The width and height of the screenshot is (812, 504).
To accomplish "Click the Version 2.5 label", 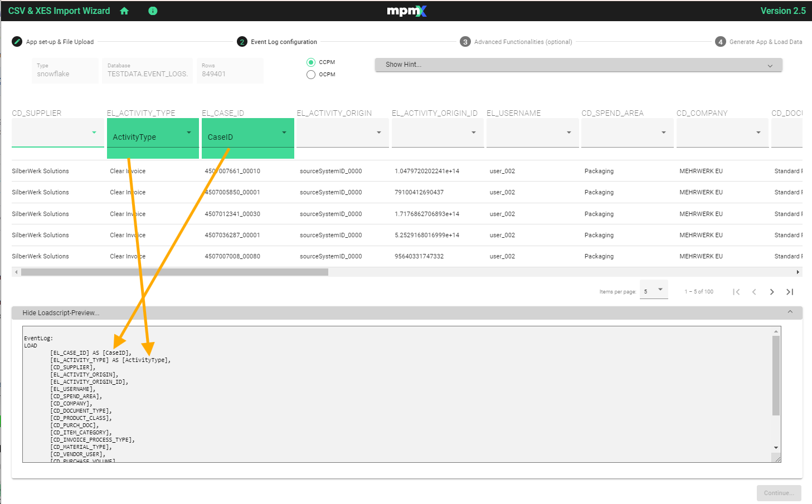I will pyautogui.click(x=783, y=11).
